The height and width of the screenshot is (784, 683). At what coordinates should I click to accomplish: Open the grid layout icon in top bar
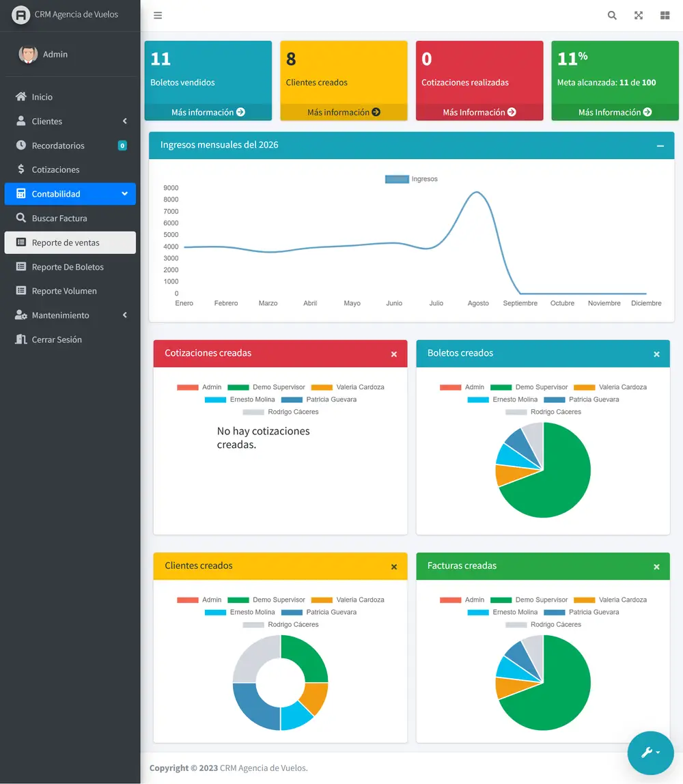pyautogui.click(x=665, y=16)
